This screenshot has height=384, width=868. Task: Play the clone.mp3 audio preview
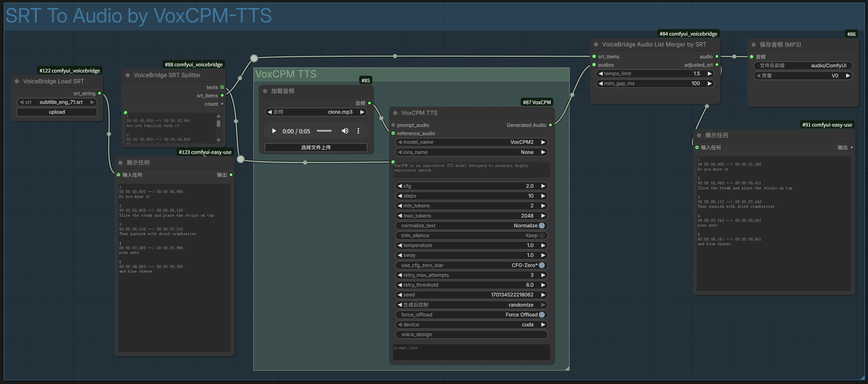click(x=274, y=131)
